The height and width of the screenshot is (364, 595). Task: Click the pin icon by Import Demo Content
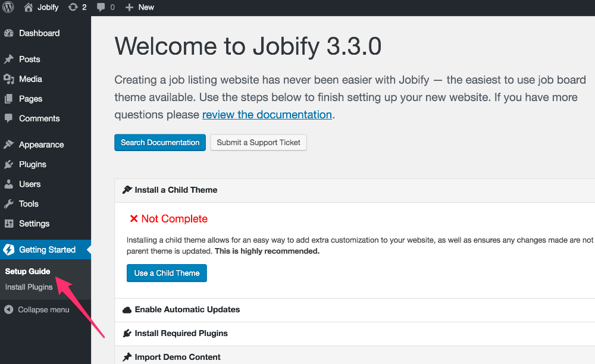127,357
